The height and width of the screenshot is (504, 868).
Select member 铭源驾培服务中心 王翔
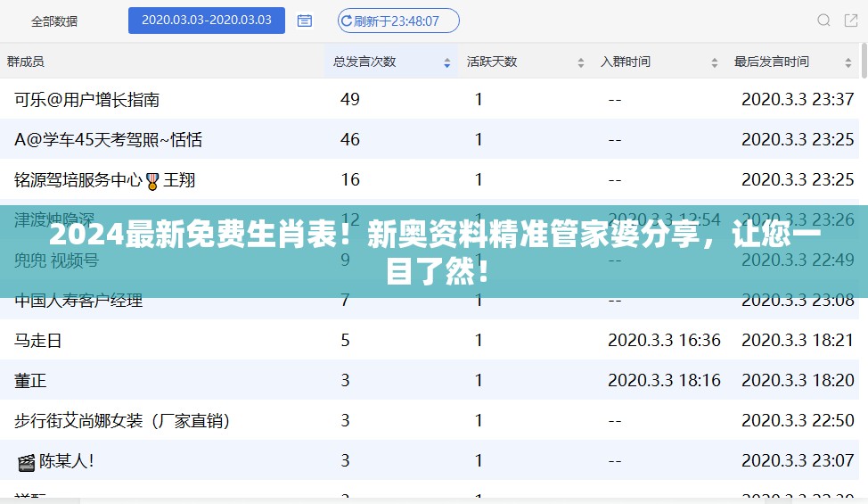tap(104, 180)
